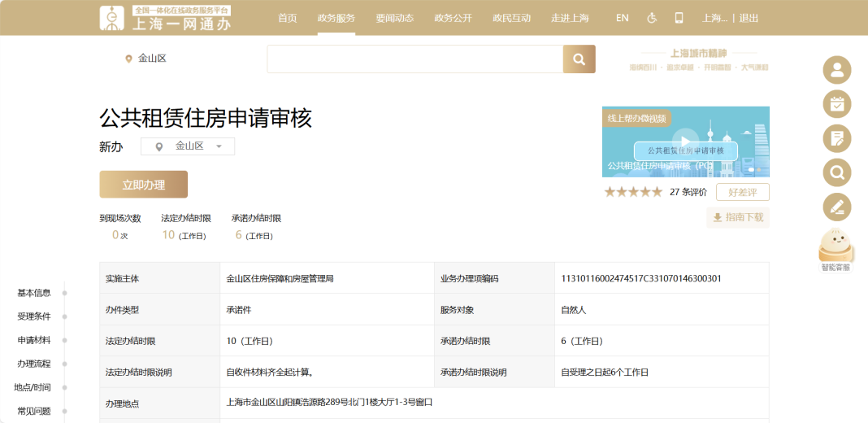Image resolution: width=868 pixels, height=423 pixels.
Task: Open the 智能客服 assistant mascot
Action: pos(836,248)
